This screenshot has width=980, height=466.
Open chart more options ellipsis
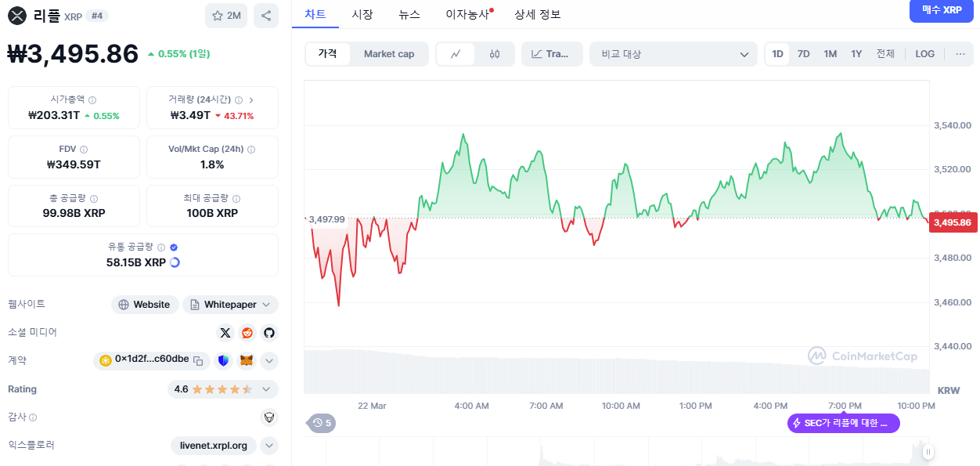tap(960, 54)
